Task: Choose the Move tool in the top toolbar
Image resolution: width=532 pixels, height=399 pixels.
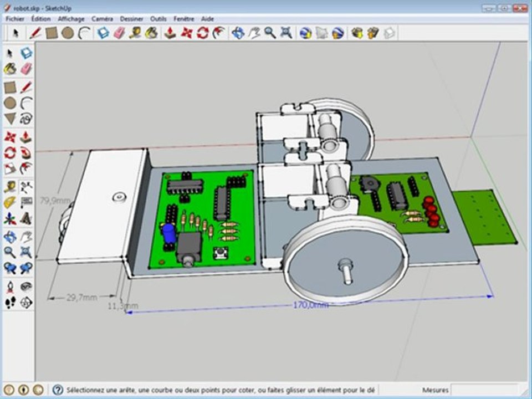Action: (x=187, y=33)
